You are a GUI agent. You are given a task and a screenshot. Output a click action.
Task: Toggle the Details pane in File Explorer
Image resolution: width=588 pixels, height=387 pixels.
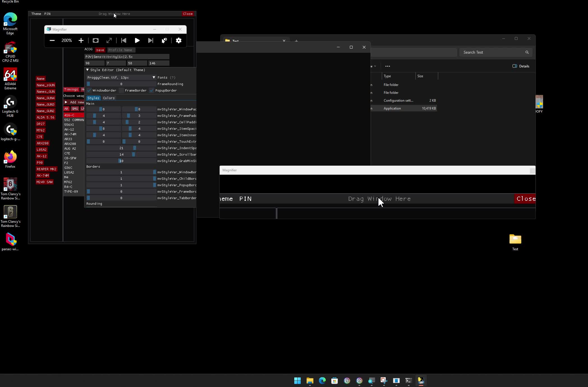pos(521,66)
